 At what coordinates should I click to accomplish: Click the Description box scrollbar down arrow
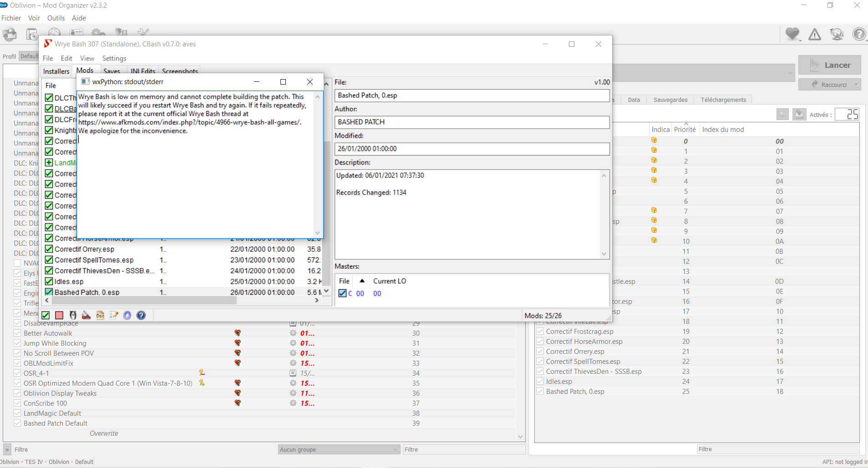coord(604,254)
